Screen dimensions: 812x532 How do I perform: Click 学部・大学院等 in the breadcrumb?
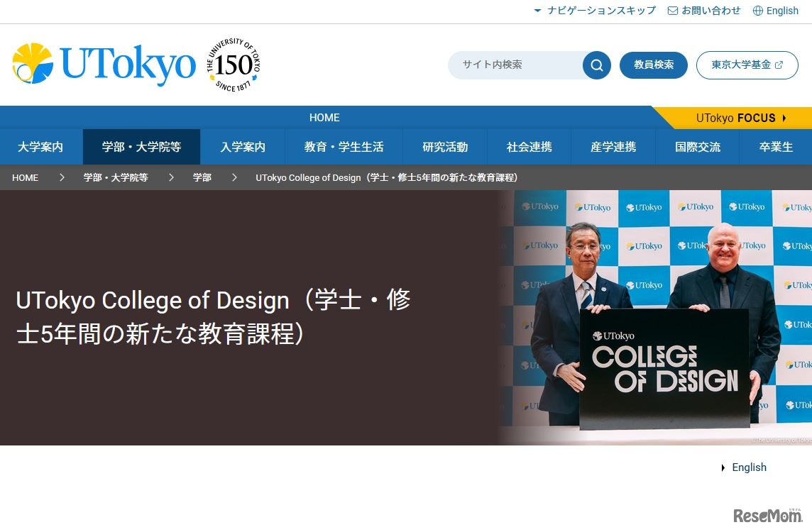(116, 177)
